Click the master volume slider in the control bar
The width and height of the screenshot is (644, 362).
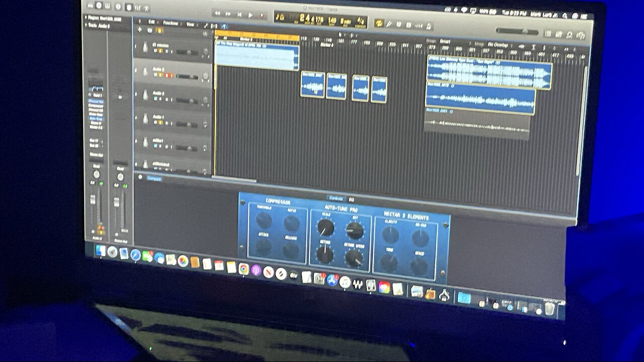click(517, 31)
